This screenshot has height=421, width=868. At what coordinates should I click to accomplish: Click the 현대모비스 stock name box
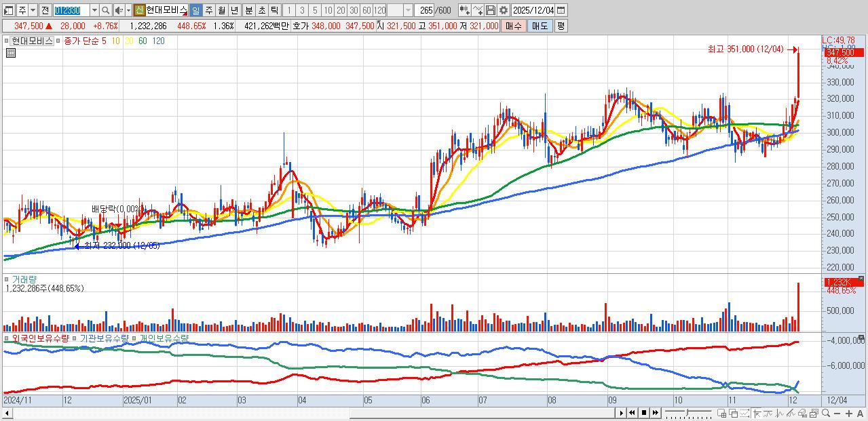(167, 10)
